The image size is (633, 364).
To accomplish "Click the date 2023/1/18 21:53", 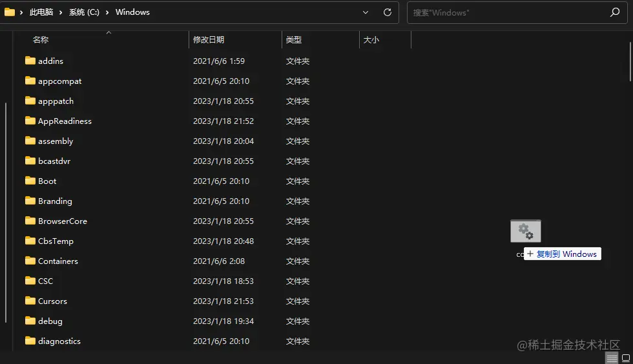I will tap(223, 301).
